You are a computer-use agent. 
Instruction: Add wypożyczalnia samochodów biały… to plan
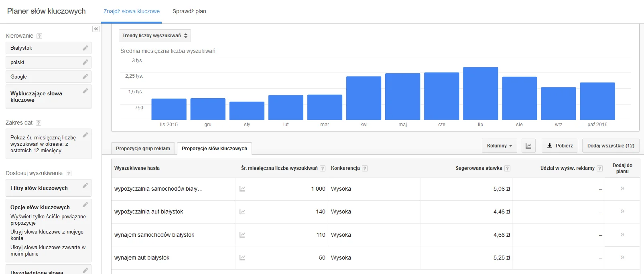pos(622,189)
